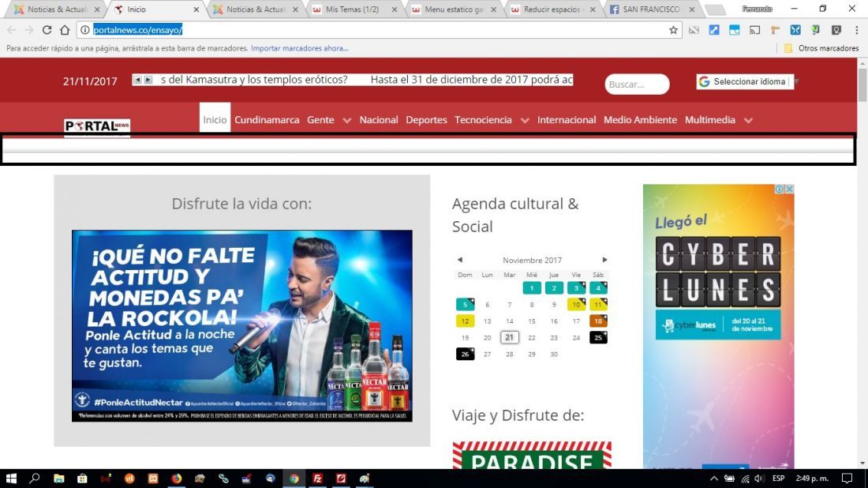Go to next month in calendar
Screen dimensions: 868x488
pos(604,260)
